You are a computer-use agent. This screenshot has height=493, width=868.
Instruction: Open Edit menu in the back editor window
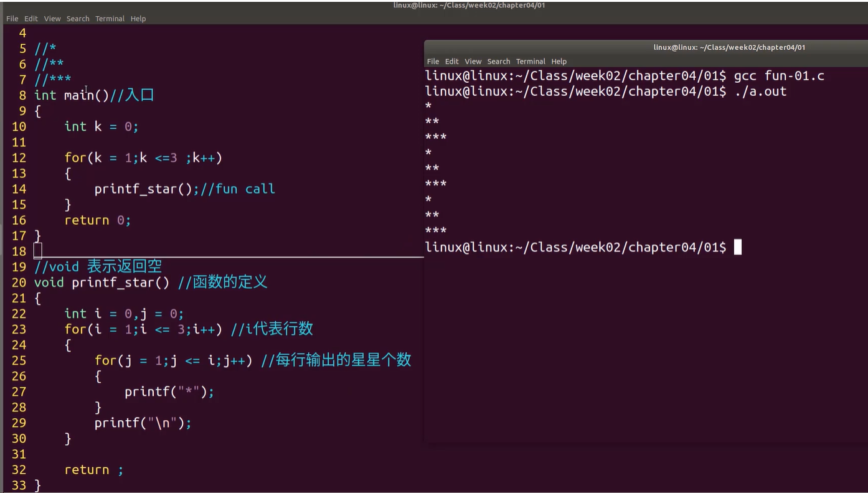31,19
